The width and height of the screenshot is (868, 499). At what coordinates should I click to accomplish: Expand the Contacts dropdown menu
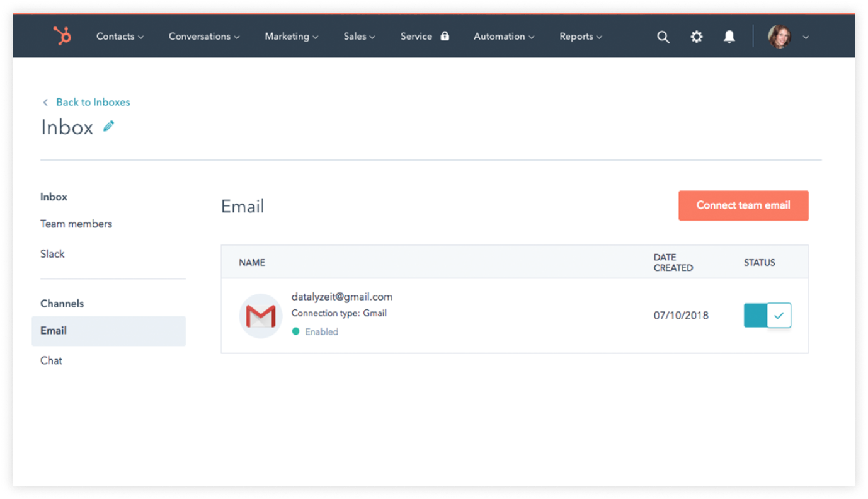[x=120, y=37]
